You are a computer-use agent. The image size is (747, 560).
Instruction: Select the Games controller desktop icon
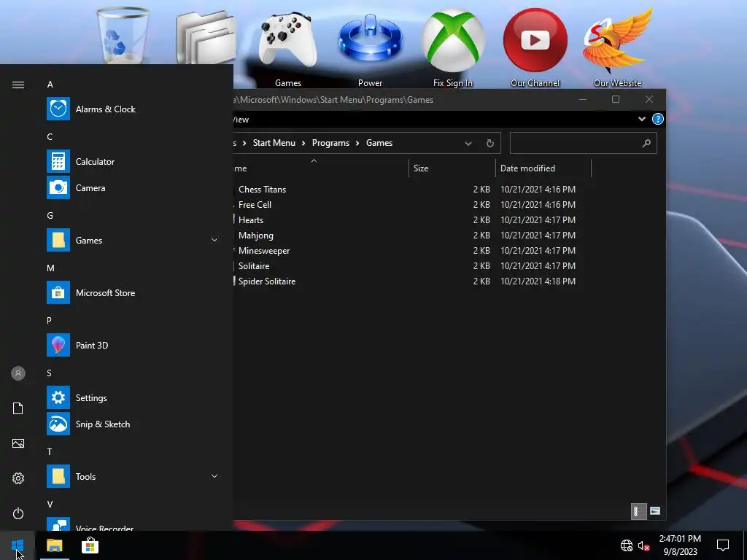tap(288, 47)
